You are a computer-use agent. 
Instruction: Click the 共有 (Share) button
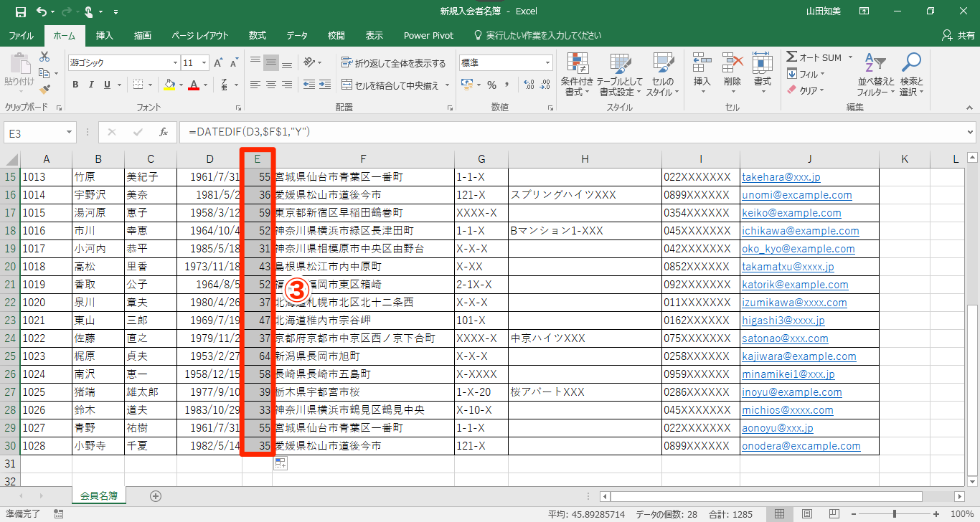pos(958,35)
